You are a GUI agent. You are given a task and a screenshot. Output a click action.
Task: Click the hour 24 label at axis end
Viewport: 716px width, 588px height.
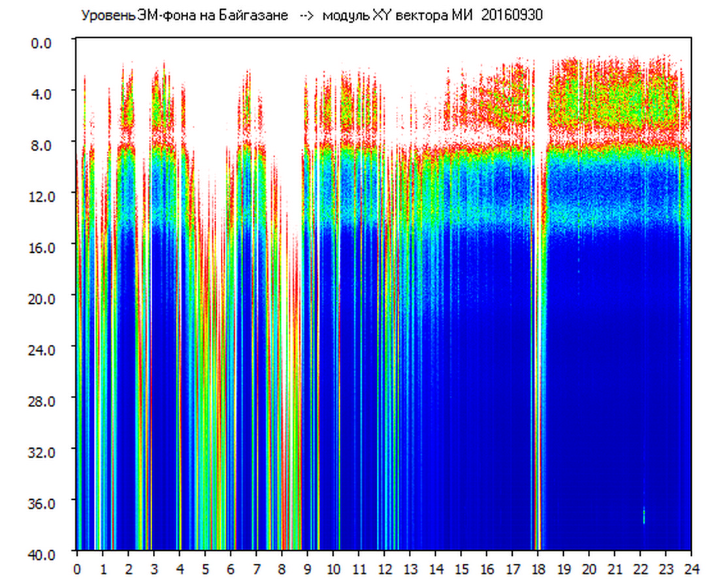[x=691, y=568]
